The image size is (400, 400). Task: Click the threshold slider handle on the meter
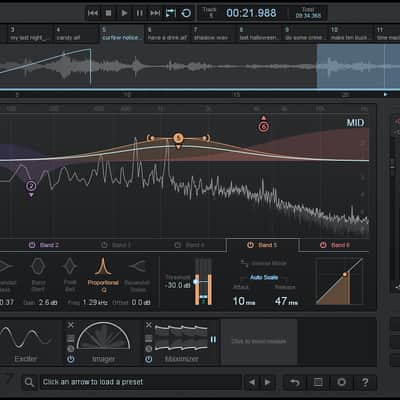pyautogui.click(x=196, y=282)
